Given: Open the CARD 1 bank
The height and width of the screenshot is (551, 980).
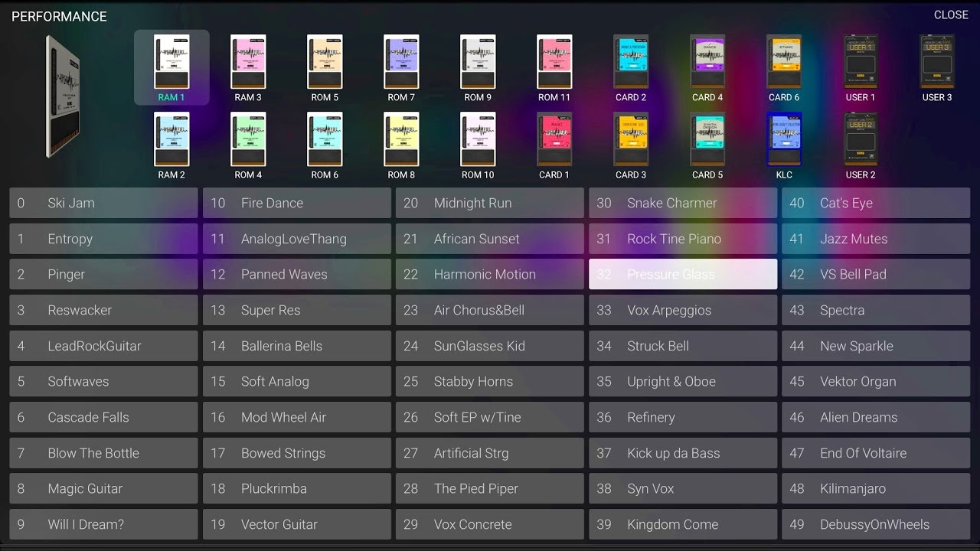Looking at the screenshot, I should tap(554, 139).
